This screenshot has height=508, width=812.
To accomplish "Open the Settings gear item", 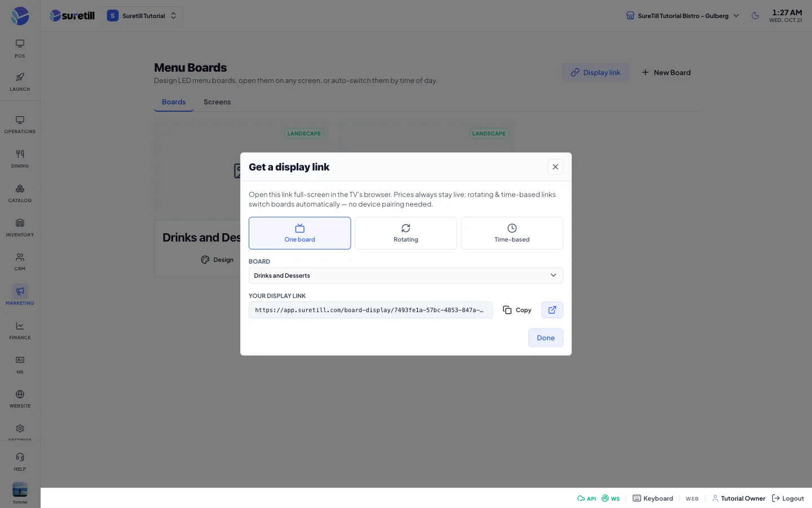I will coord(20,431).
